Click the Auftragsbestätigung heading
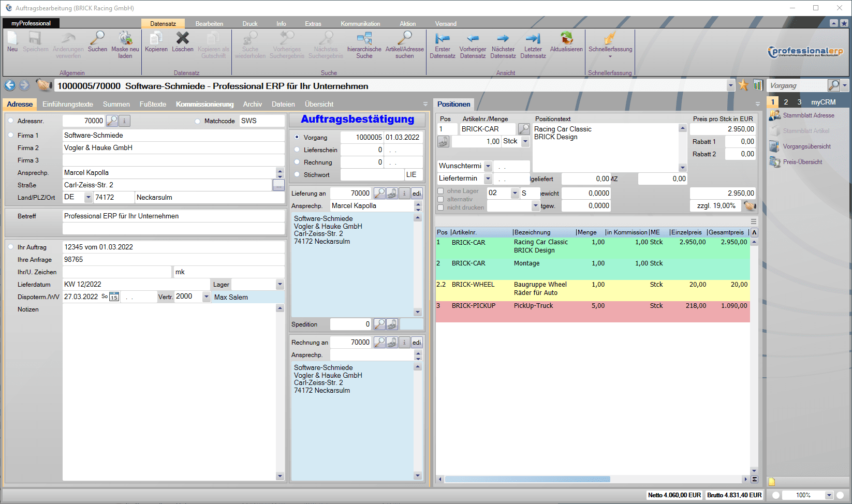Screen dimensions: 852x504 pyautogui.click(x=357, y=120)
